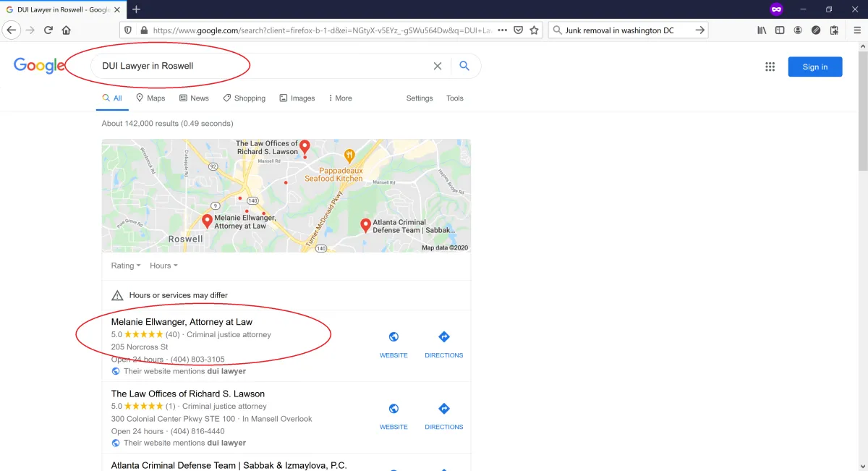
Task: Click phone number (404) 816-4440
Action: coord(197,431)
